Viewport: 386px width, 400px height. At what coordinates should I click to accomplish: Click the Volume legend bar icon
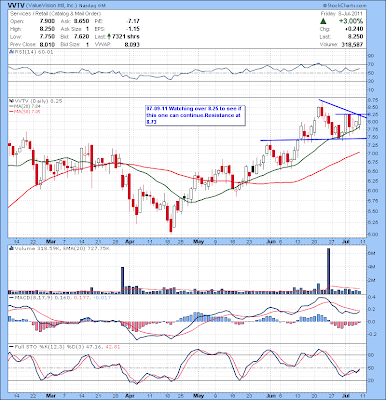pos(11,248)
